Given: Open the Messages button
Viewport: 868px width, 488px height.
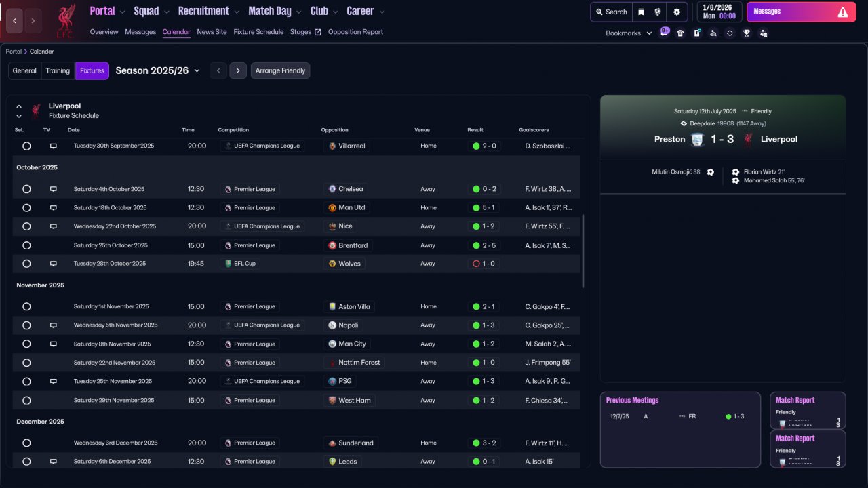Looking at the screenshot, I should click(x=802, y=12).
